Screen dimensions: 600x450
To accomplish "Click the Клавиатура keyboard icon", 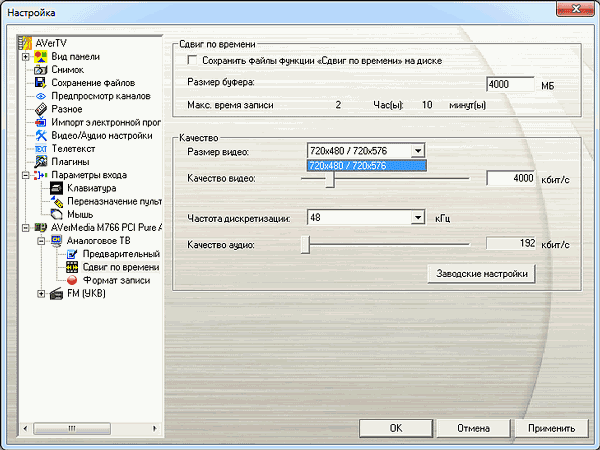I will [57, 188].
